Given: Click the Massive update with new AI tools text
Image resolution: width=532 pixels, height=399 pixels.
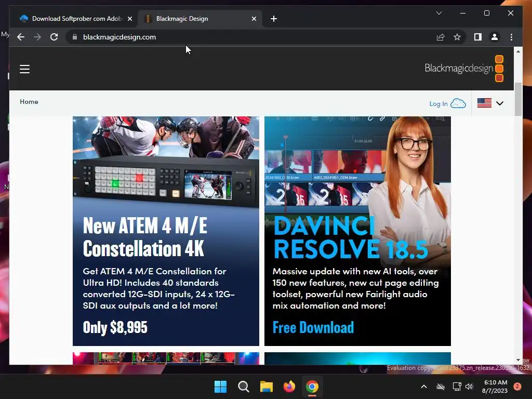Looking at the screenshot, I should [355, 288].
